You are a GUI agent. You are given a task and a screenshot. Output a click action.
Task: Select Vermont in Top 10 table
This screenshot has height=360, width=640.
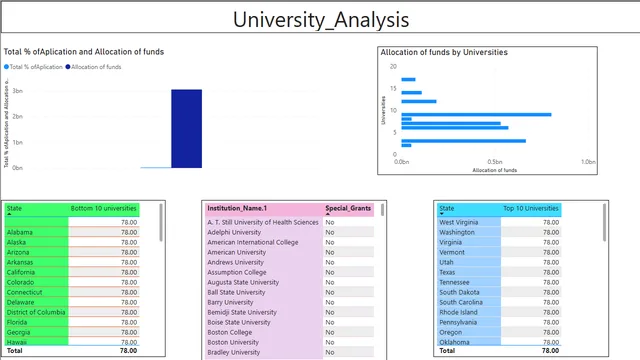(x=499, y=252)
